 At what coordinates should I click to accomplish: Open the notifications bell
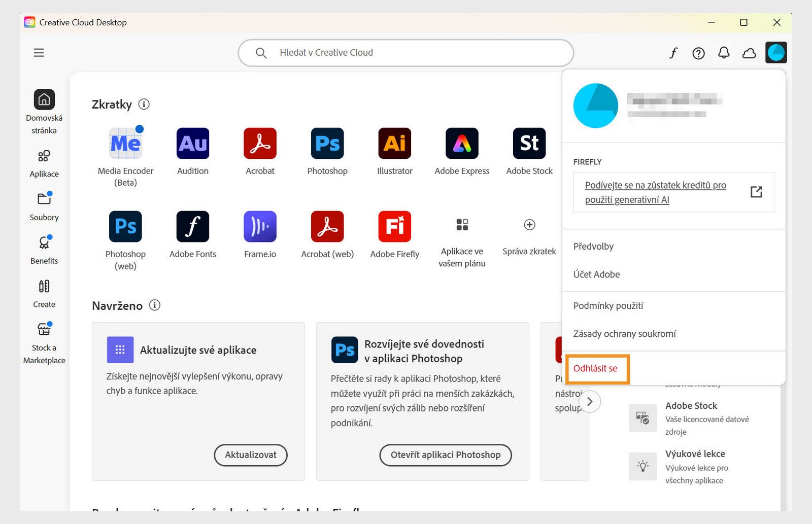click(724, 52)
